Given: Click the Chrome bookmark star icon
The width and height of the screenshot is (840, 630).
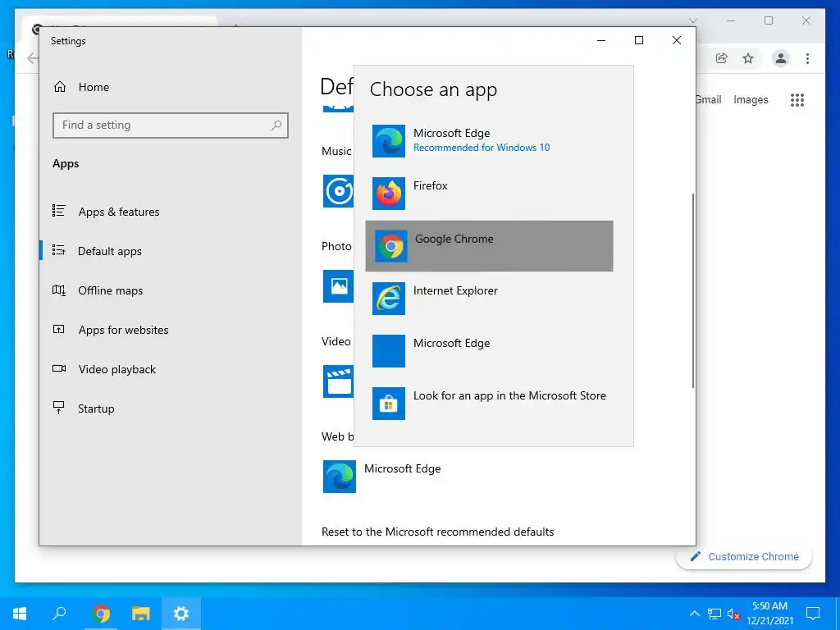Looking at the screenshot, I should pyautogui.click(x=748, y=58).
